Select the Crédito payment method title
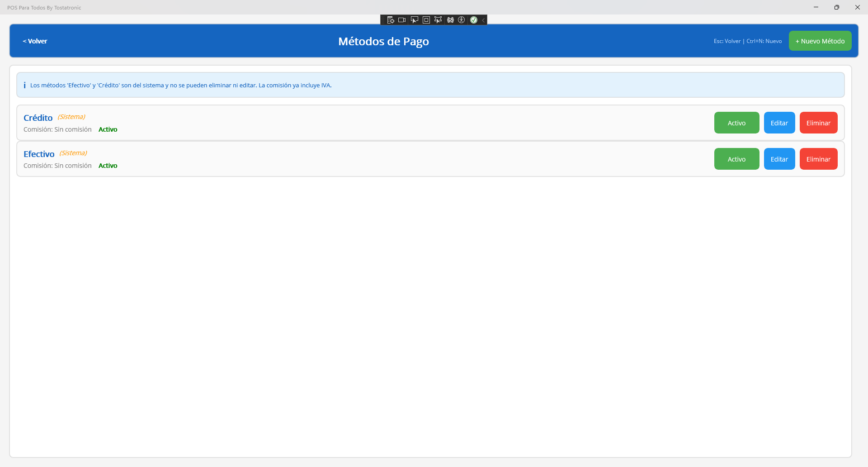 [38, 118]
